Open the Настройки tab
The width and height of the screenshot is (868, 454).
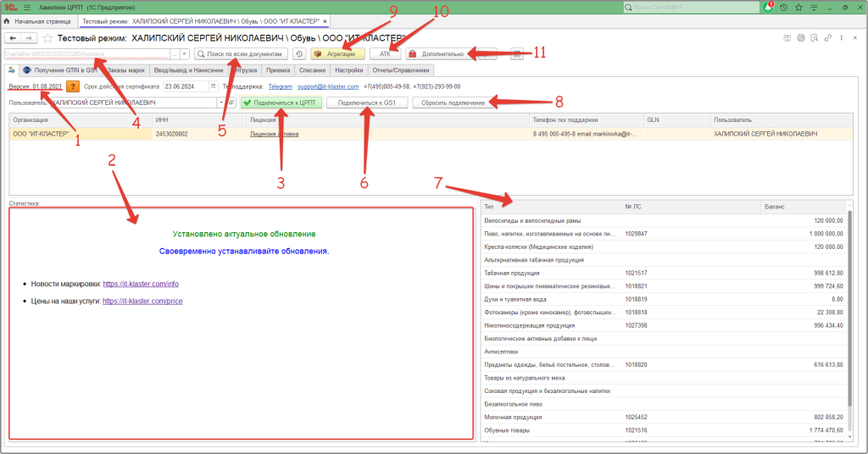(x=348, y=70)
